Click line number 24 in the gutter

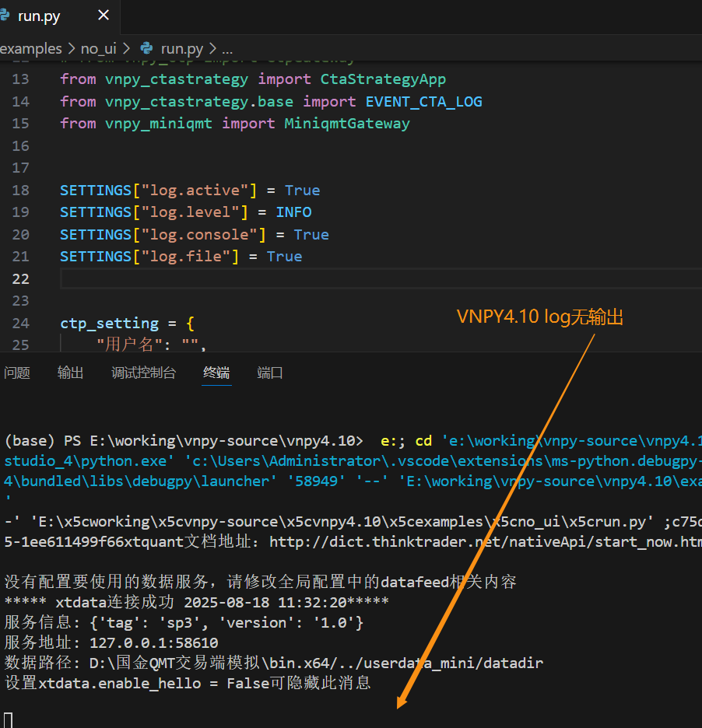coord(20,323)
